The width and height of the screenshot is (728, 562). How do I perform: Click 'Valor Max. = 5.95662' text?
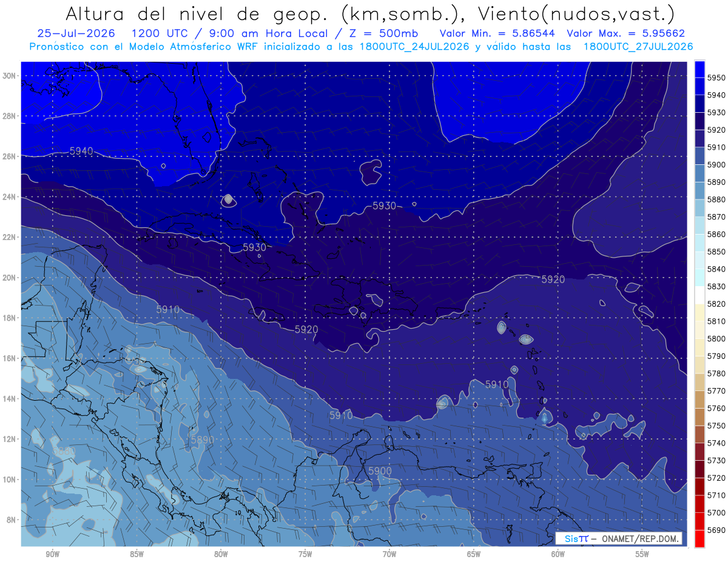pyautogui.click(x=626, y=34)
